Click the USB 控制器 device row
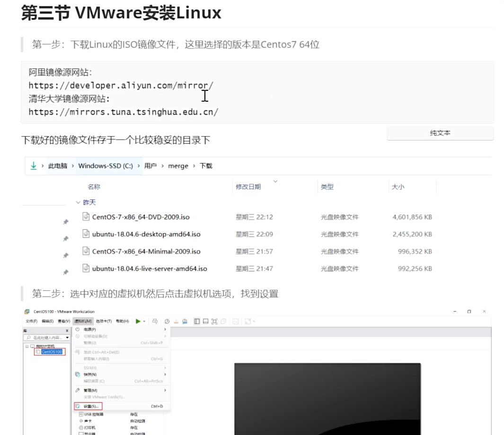504x435 pixels. tap(108, 415)
